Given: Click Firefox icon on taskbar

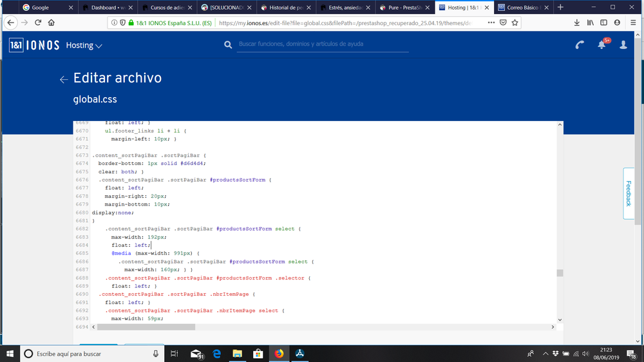Looking at the screenshot, I should tap(279, 354).
